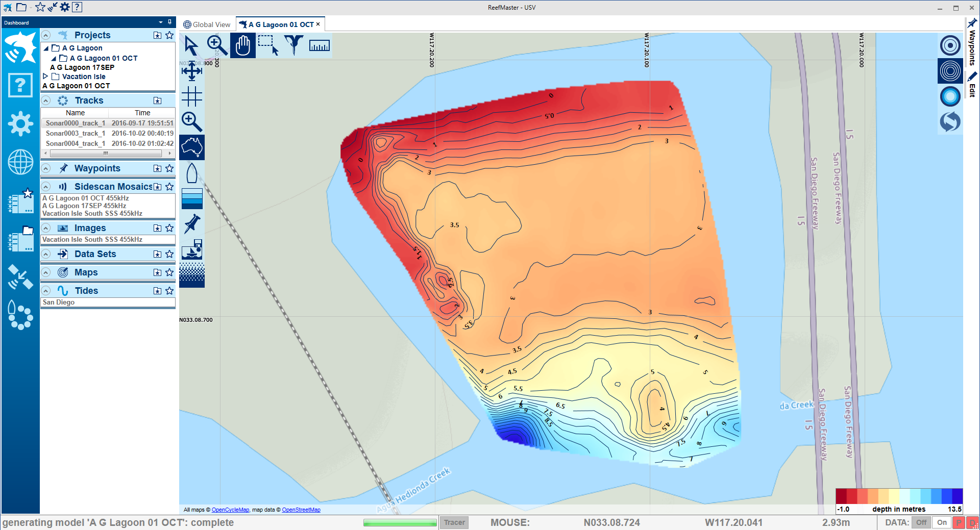This screenshot has height=530, width=980.
Task: Open settings gear in the blue sidebar
Action: pos(20,123)
